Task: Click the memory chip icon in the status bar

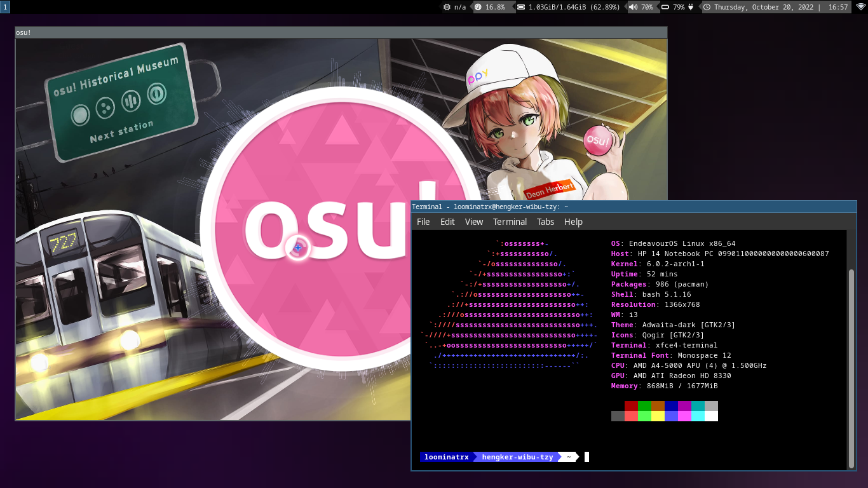Action: point(521,7)
